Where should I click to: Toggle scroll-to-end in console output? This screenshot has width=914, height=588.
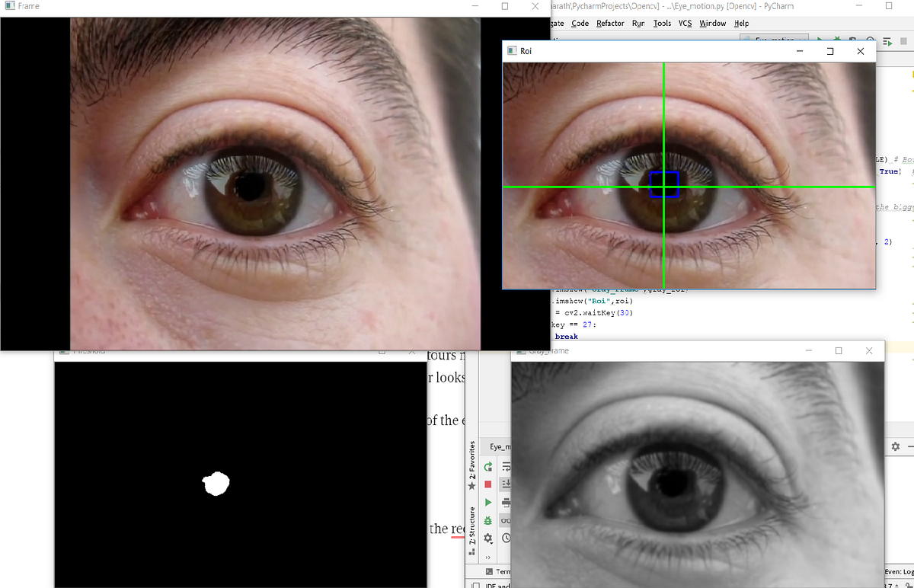[x=505, y=483]
